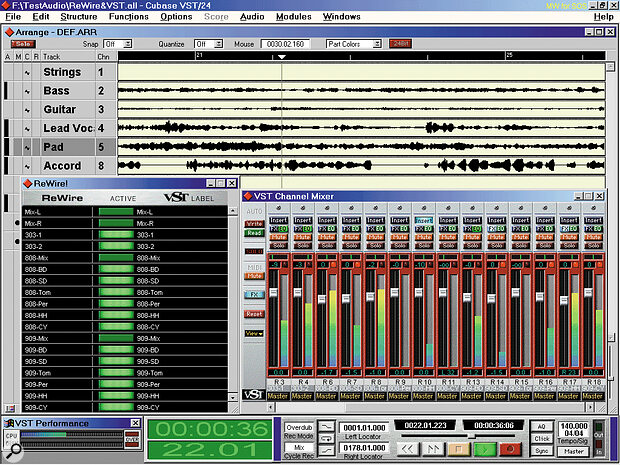The height and width of the screenshot is (465, 620).
Task: Click the pan knob above channel R 3
Action: (x=278, y=208)
